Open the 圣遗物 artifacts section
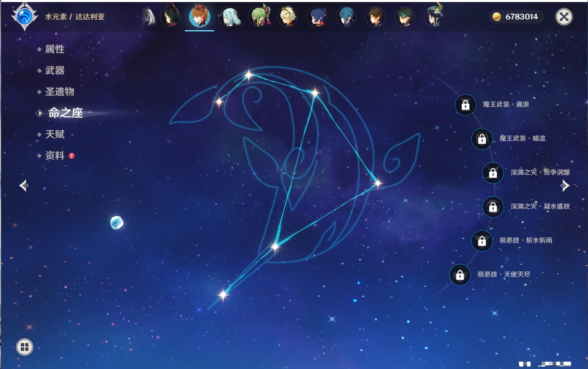Image resolution: width=588 pixels, height=369 pixels. click(59, 92)
